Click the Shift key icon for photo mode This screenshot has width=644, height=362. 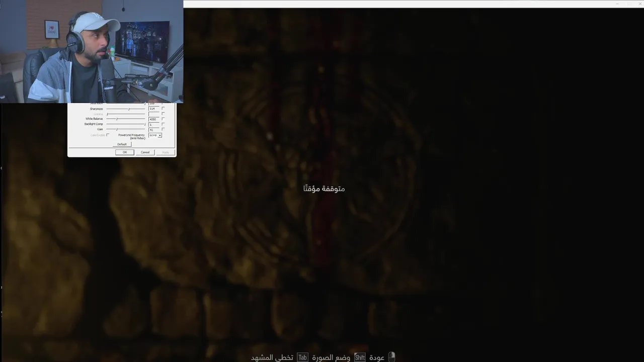tap(360, 357)
